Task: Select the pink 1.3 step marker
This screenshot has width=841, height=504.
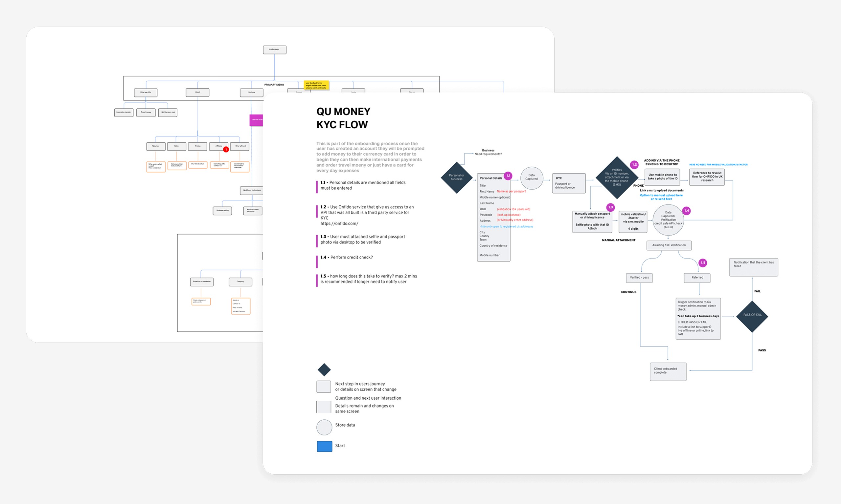Action: click(x=610, y=207)
